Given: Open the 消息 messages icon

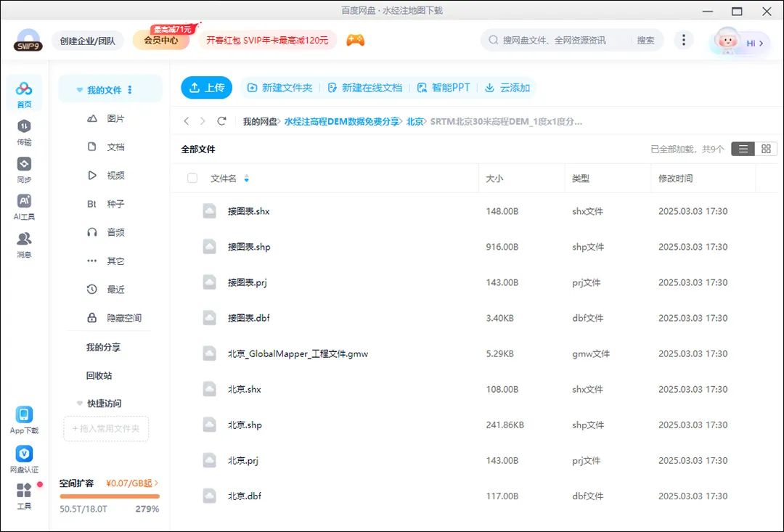Looking at the screenshot, I should tap(24, 245).
